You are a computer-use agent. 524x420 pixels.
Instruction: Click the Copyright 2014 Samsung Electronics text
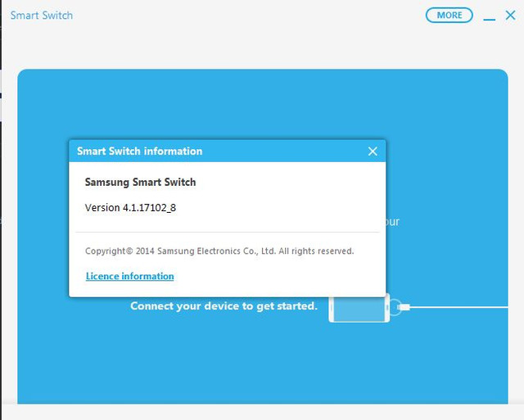[x=219, y=251]
